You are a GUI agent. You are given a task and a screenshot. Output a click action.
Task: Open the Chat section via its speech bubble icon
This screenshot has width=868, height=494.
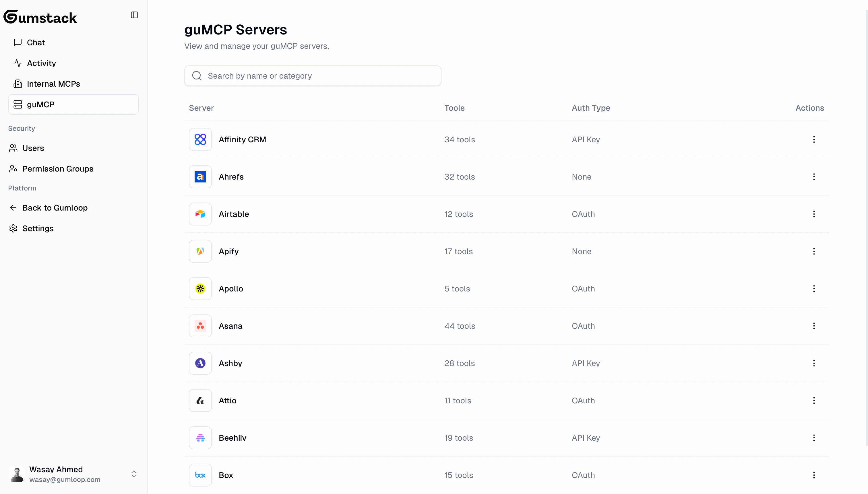point(17,42)
